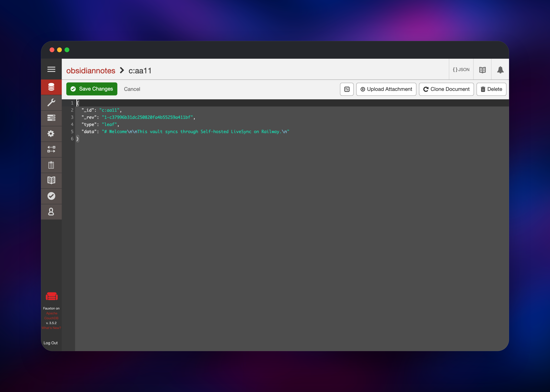Open the user account sidebar icon

click(51, 212)
